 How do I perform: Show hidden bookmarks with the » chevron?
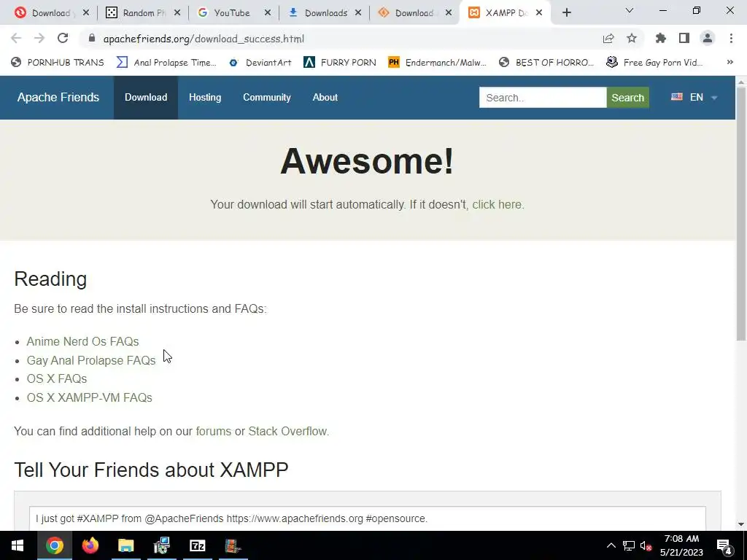[x=729, y=63]
